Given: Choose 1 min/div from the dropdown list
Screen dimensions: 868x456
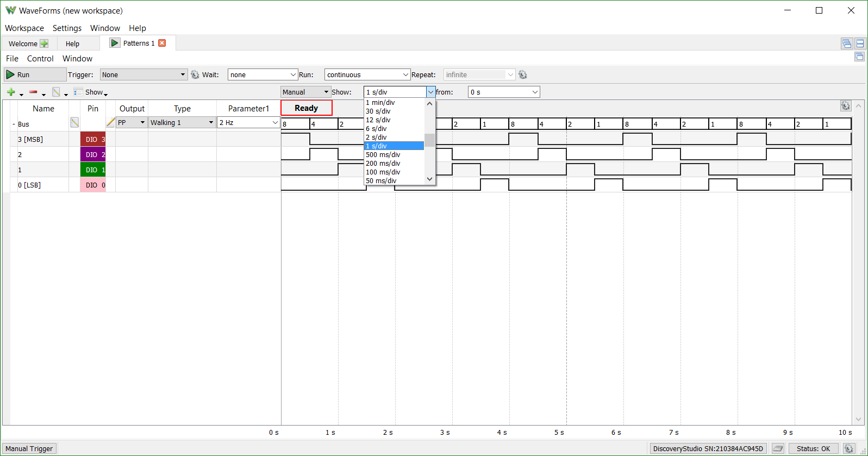Looking at the screenshot, I should pyautogui.click(x=394, y=102).
